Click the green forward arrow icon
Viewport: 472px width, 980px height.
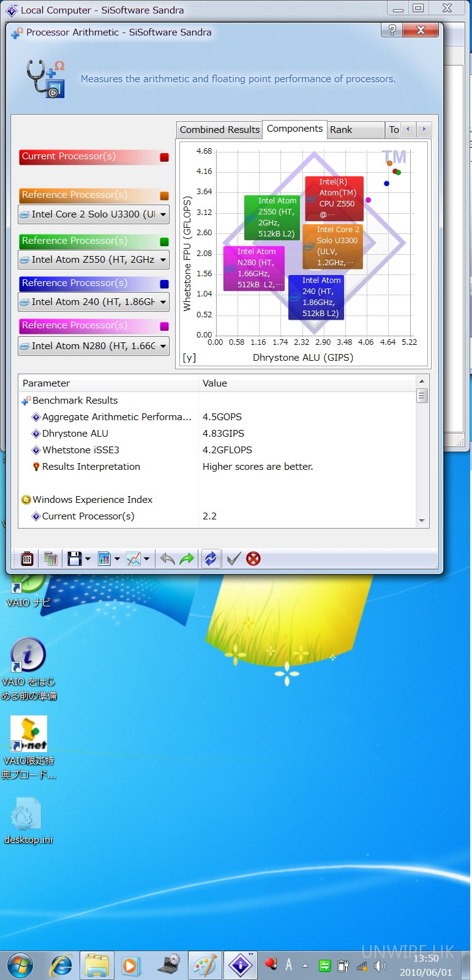(x=187, y=559)
